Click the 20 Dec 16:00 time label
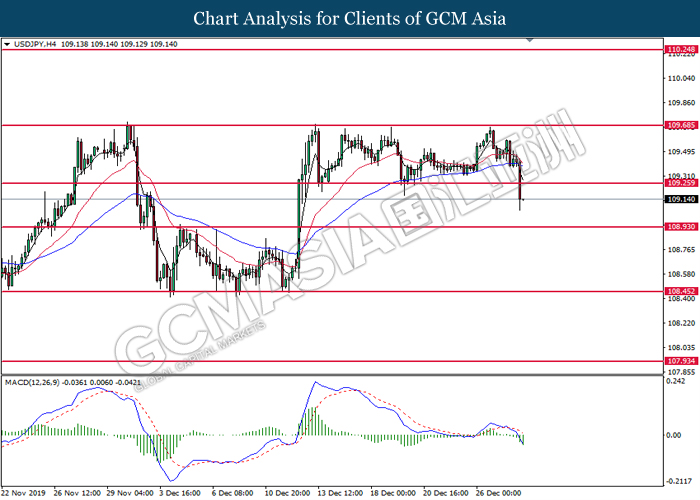The height and width of the screenshot is (500, 700). point(446,493)
